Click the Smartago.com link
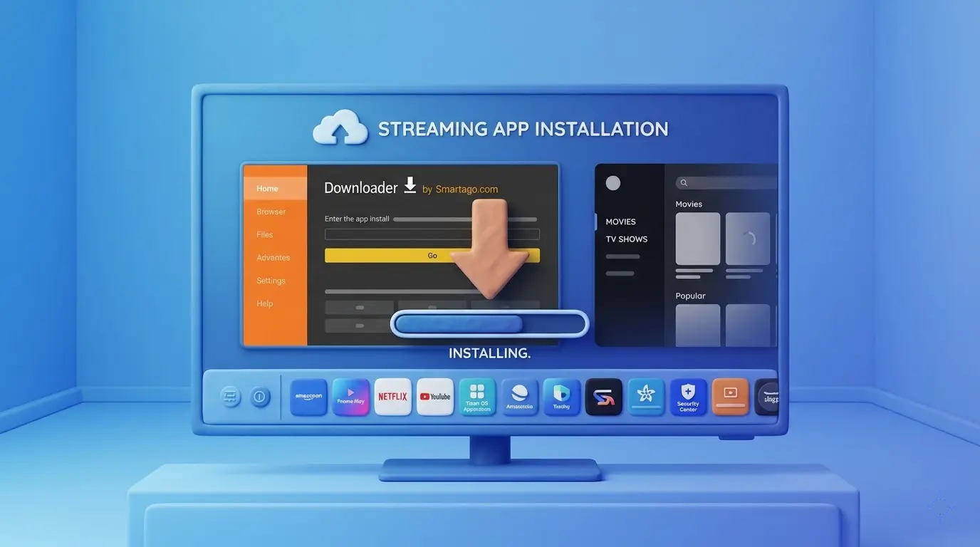Viewport: 980px width, 547px height. [x=466, y=189]
